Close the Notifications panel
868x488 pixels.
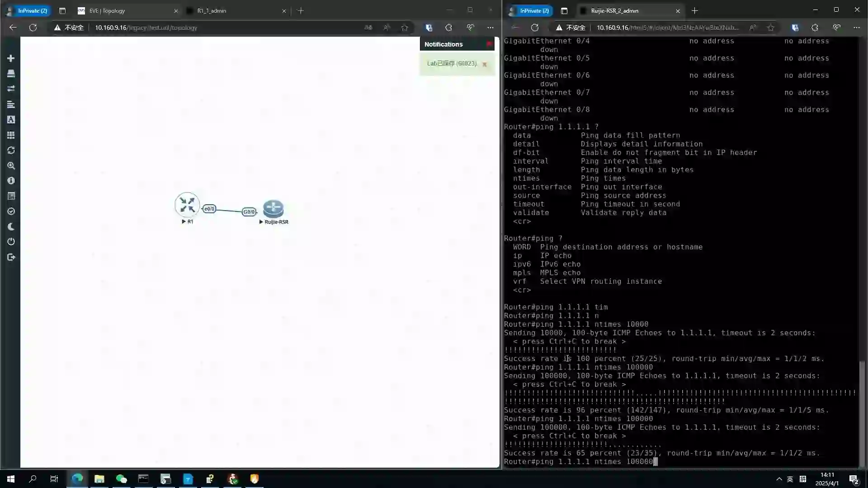point(489,44)
